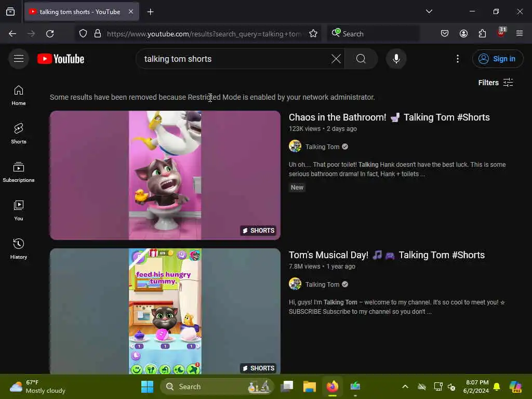The height and width of the screenshot is (399, 532).
Task: Click the Firefox address bar URL
Action: [x=204, y=34]
